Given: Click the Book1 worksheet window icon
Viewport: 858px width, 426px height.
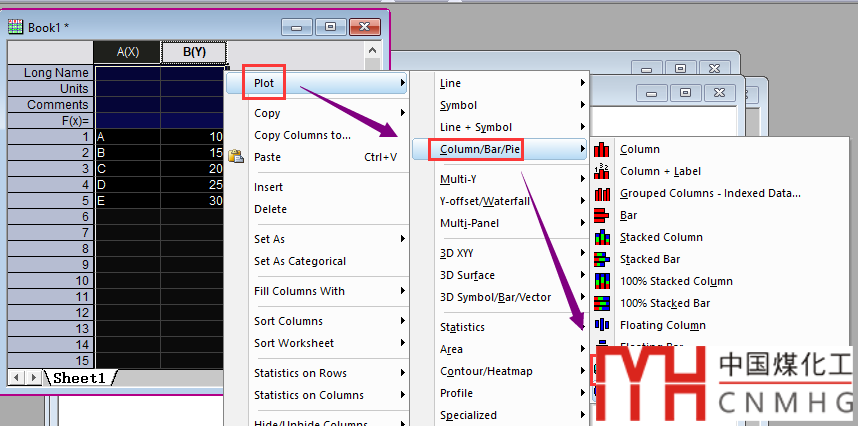Looking at the screenshot, I should coord(15,27).
